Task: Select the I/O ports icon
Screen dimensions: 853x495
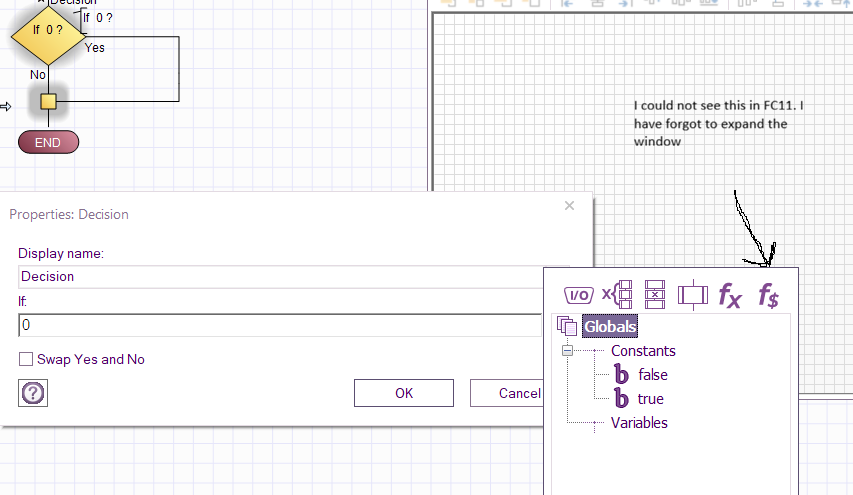Action: click(579, 295)
